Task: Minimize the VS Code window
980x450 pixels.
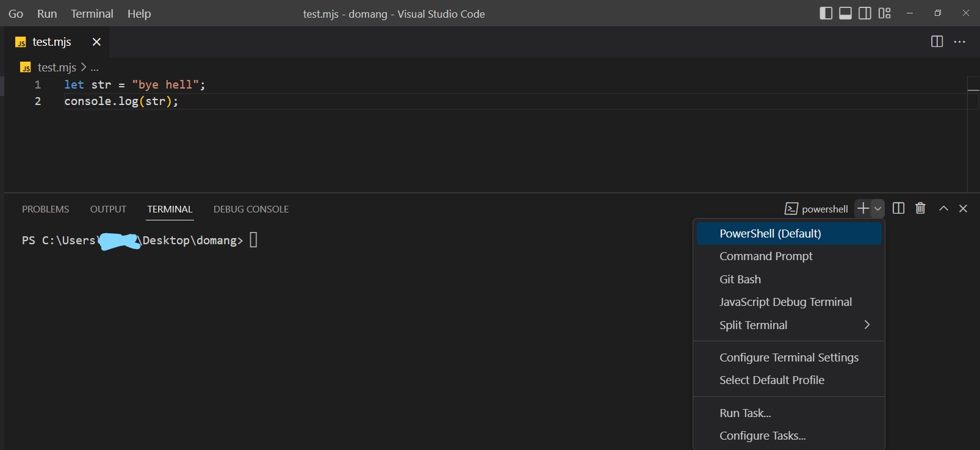Action: click(x=910, y=13)
